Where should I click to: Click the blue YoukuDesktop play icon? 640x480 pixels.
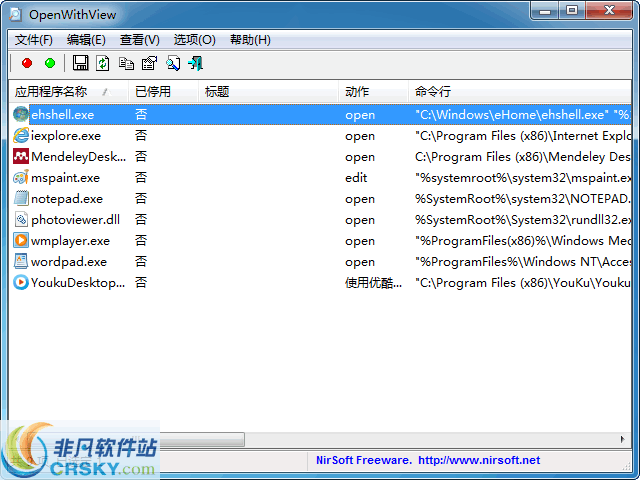[x=20, y=282]
